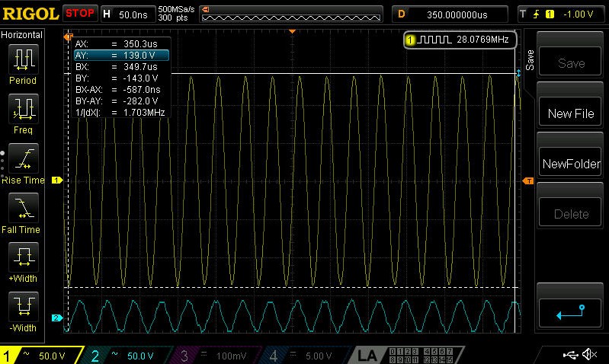
Task: Choose the Fall Time measurement icon
Action: tap(24, 208)
